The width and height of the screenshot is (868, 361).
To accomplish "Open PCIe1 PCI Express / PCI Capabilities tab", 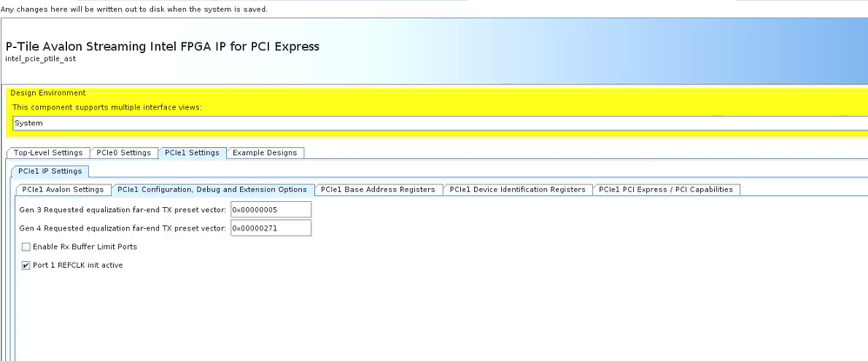I will coord(666,190).
